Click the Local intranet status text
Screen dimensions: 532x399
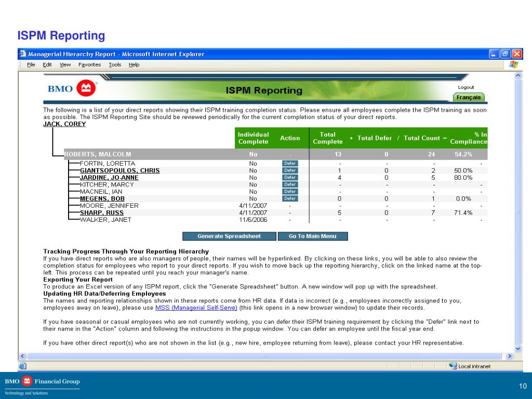point(474,366)
